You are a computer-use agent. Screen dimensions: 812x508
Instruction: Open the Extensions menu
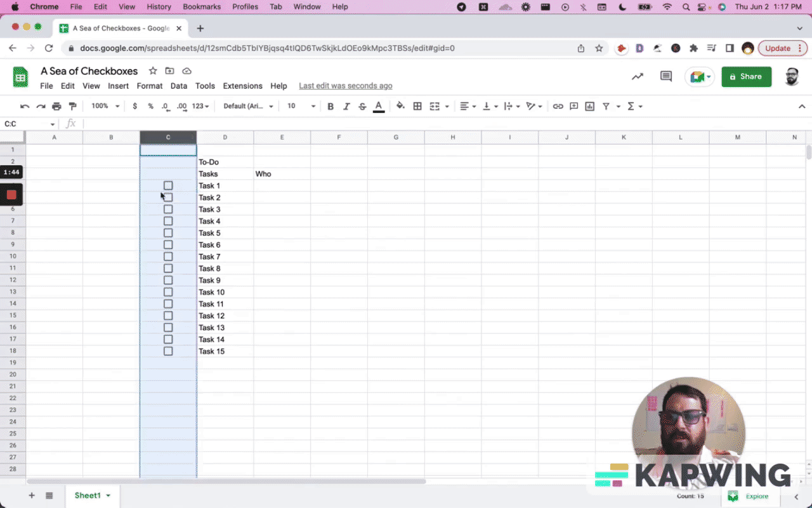[242, 86]
